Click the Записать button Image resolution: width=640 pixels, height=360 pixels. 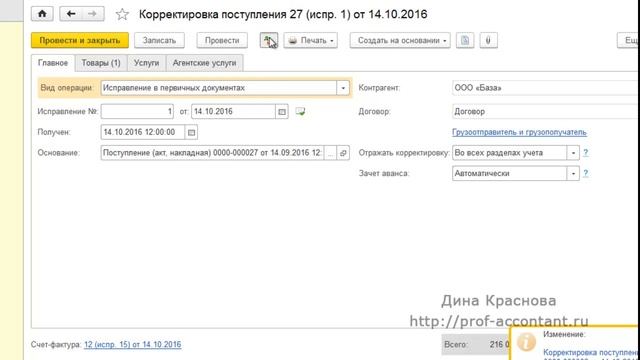[x=159, y=40]
